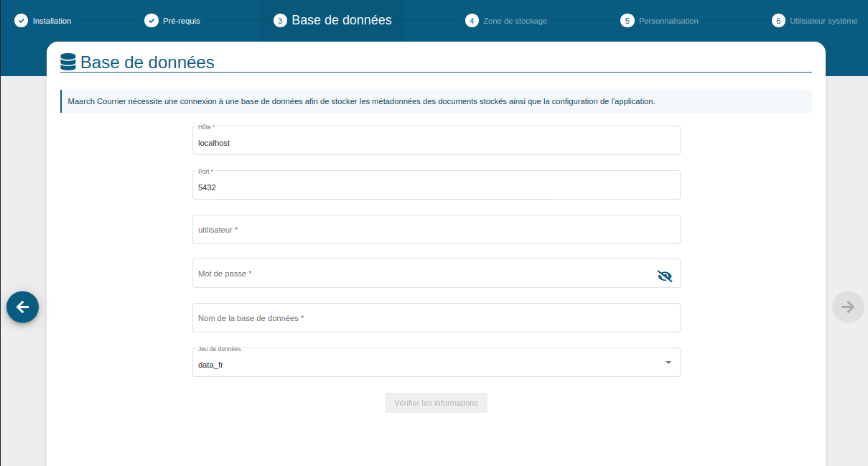868x466 pixels.
Task: Open the Jeu de données dropdown arrow
Action: [x=668, y=363]
